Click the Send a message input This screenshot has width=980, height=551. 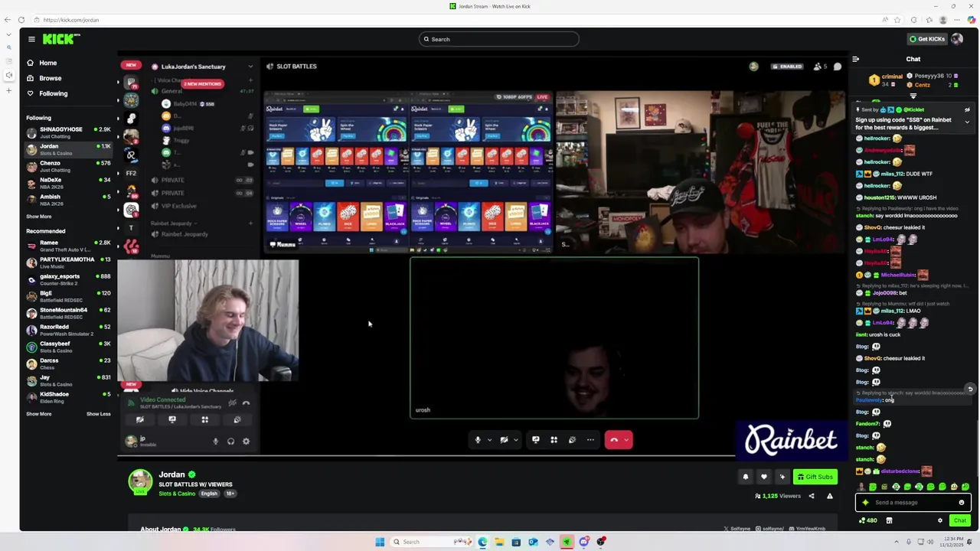[x=913, y=503]
